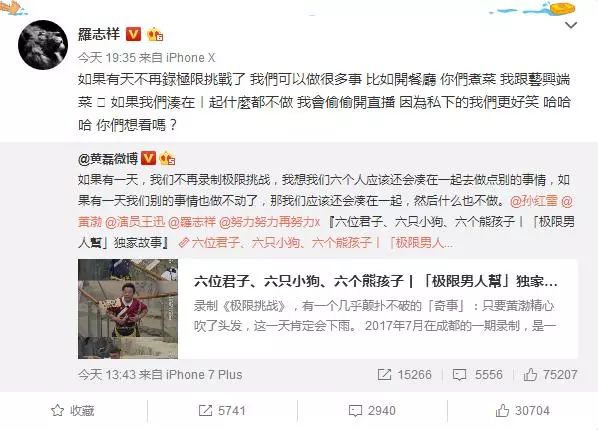This screenshot has height=430, width=598.
Task: Open the 六位君子 article link with the chain icon
Action: coord(315,242)
